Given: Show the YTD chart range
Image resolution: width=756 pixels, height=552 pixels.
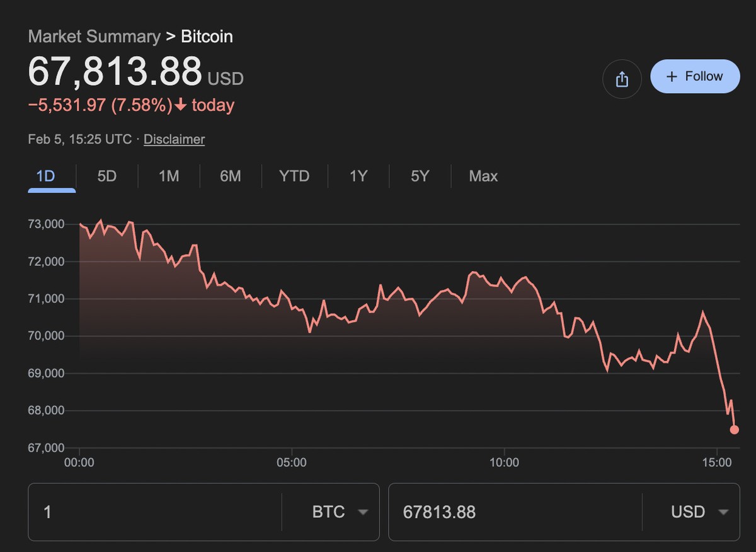Looking at the screenshot, I should click(294, 176).
